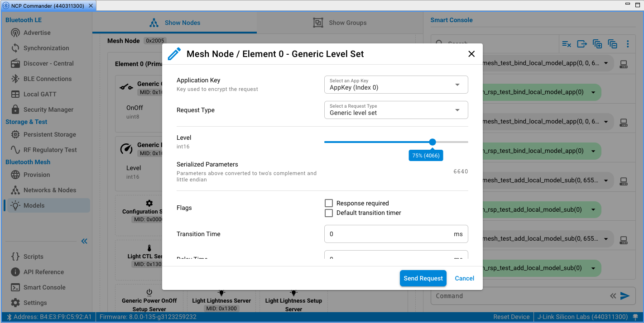The height and width of the screenshot is (323, 644).
Task: Click the collapse all console entries icon
Action: coord(613,44)
